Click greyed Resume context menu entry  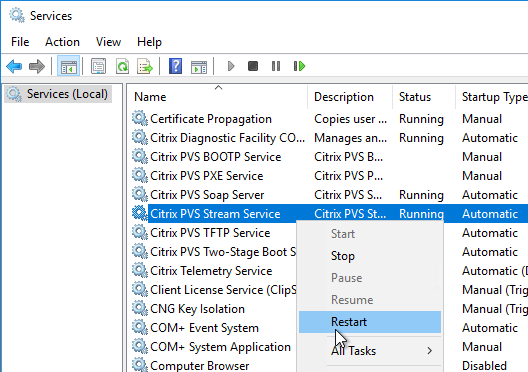(370, 300)
